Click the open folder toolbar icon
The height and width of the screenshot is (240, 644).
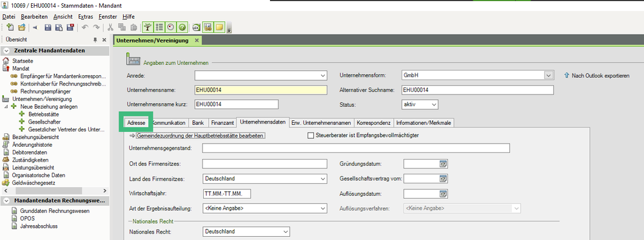pyautogui.click(x=21, y=28)
